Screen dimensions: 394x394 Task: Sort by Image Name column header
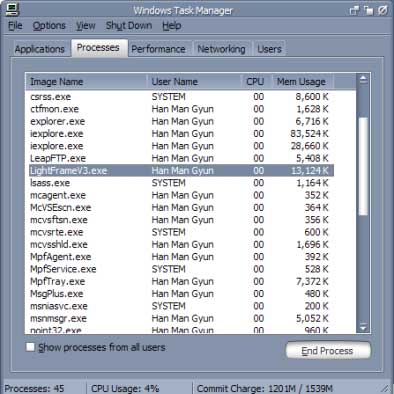point(86,82)
